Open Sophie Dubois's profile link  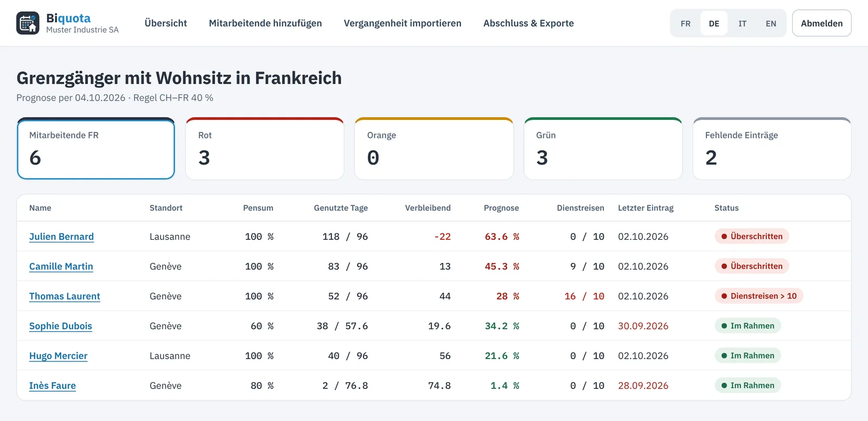click(x=61, y=326)
